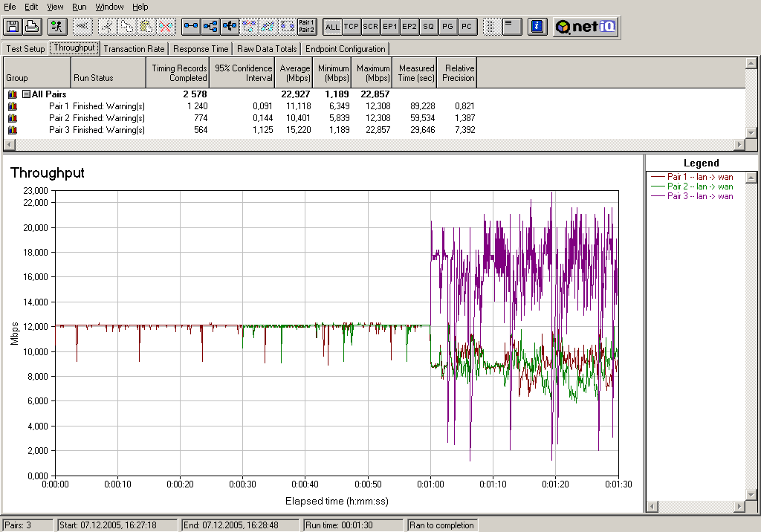Click the Save disk icon in toolbar
This screenshot has height=532, width=761.
pyautogui.click(x=13, y=27)
